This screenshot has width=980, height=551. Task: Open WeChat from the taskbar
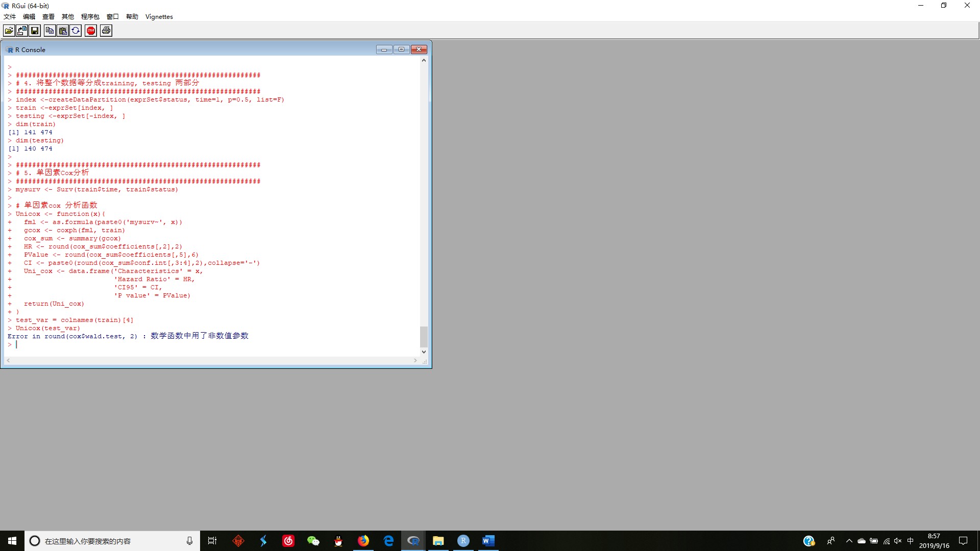pyautogui.click(x=313, y=541)
